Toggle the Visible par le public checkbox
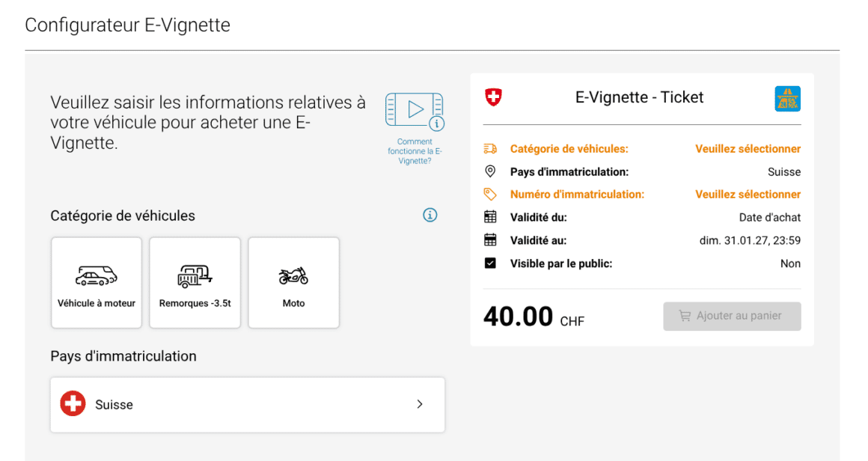Viewport: 868px width, 461px height. click(x=491, y=263)
